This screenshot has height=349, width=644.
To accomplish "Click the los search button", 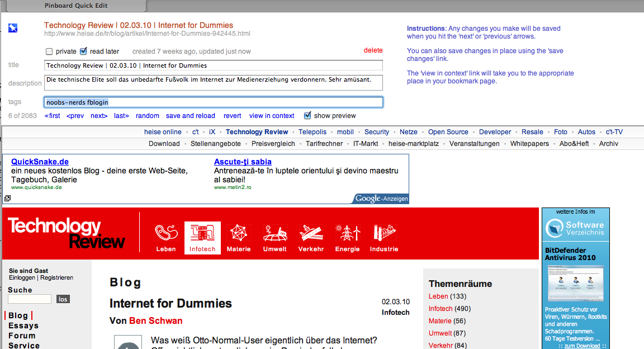I will [x=63, y=299].
